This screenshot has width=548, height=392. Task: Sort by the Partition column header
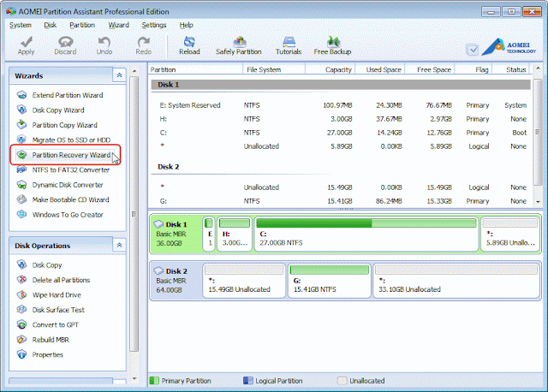(195, 69)
